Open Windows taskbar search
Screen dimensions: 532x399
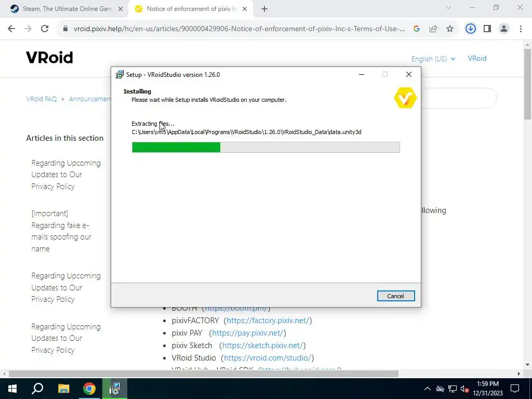point(37,389)
